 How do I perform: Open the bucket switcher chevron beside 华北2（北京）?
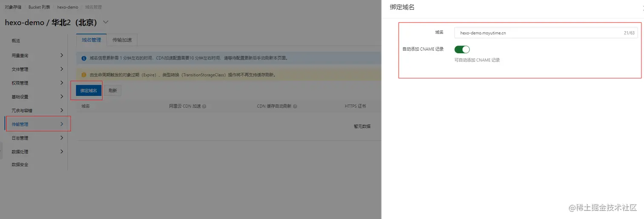tap(106, 22)
